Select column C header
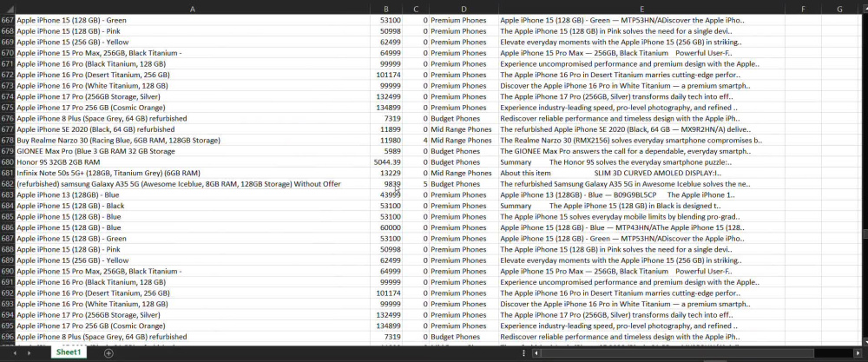The width and height of the screenshot is (868, 362). tap(416, 9)
